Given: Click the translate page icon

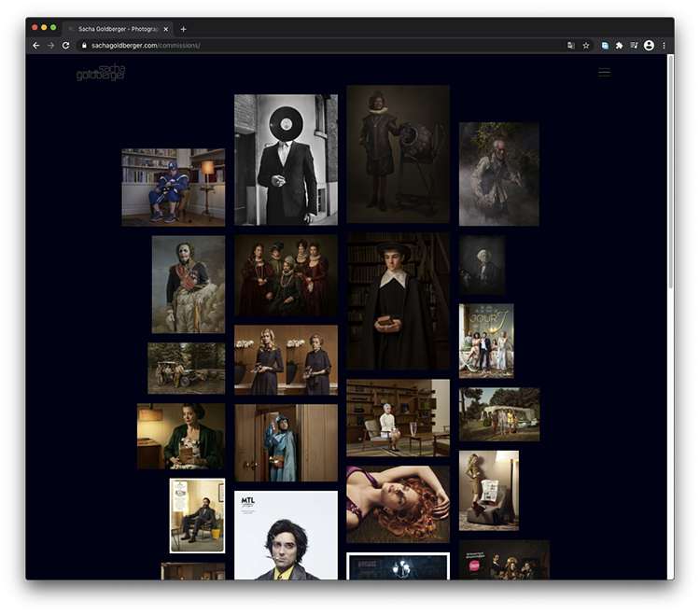Looking at the screenshot, I should point(570,45).
